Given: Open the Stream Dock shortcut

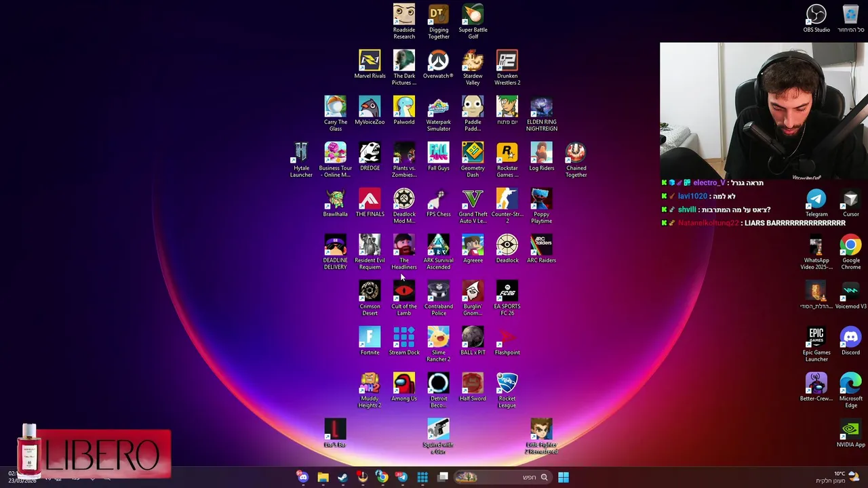Looking at the screenshot, I should coord(404,341).
